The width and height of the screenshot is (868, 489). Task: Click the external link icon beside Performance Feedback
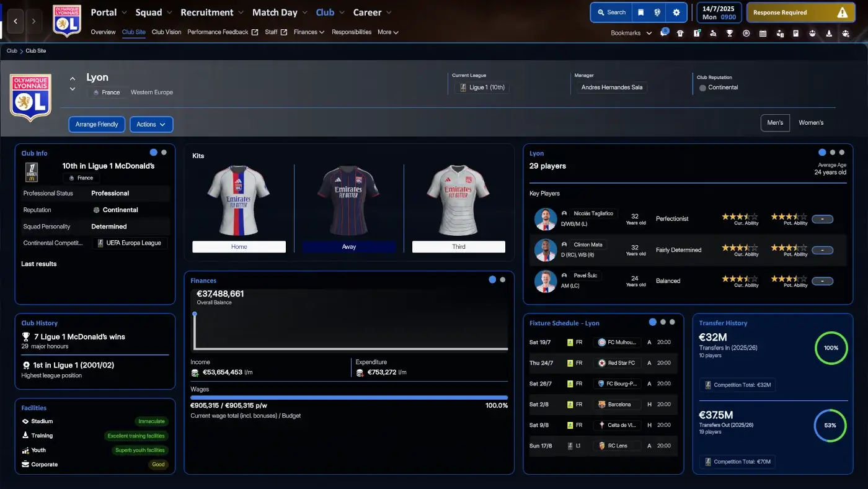255,32
